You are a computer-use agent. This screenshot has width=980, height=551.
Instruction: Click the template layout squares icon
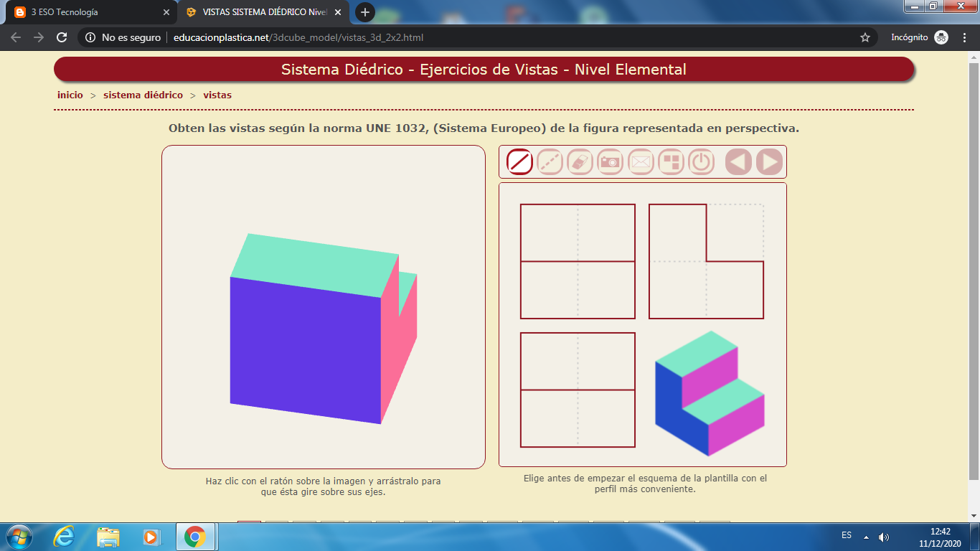(671, 162)
